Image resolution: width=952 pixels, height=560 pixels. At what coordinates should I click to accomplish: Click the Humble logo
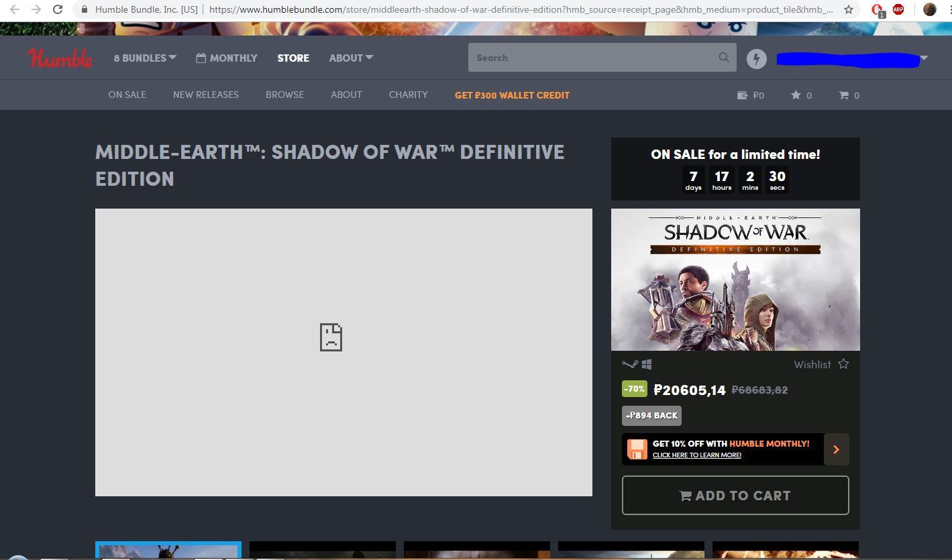(x=60, y=58)
